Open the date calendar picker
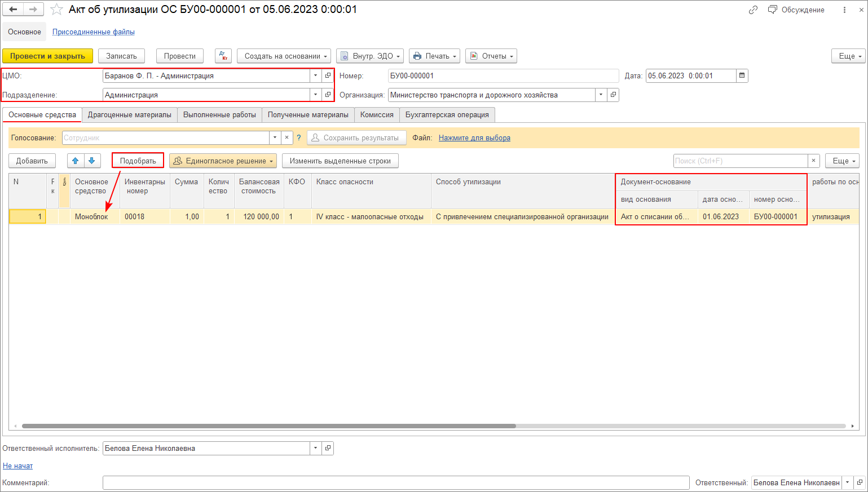 (742, 76)
